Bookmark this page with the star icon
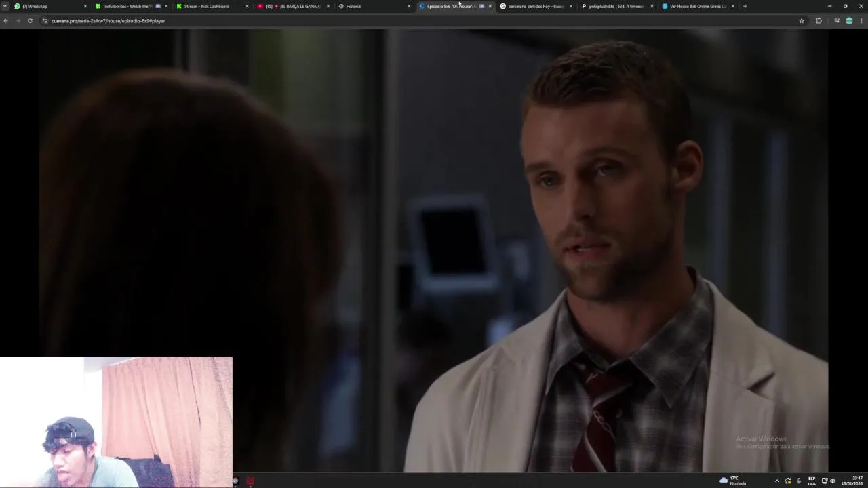 (x=802, y=21)
